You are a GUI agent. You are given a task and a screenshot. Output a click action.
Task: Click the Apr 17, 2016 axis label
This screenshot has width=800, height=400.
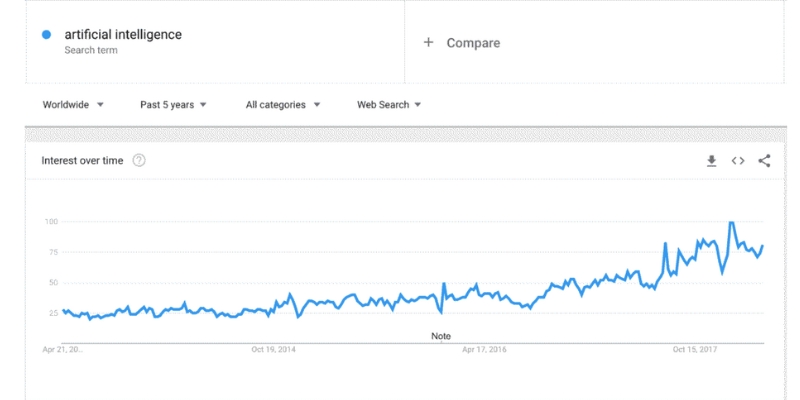point(485,350)
